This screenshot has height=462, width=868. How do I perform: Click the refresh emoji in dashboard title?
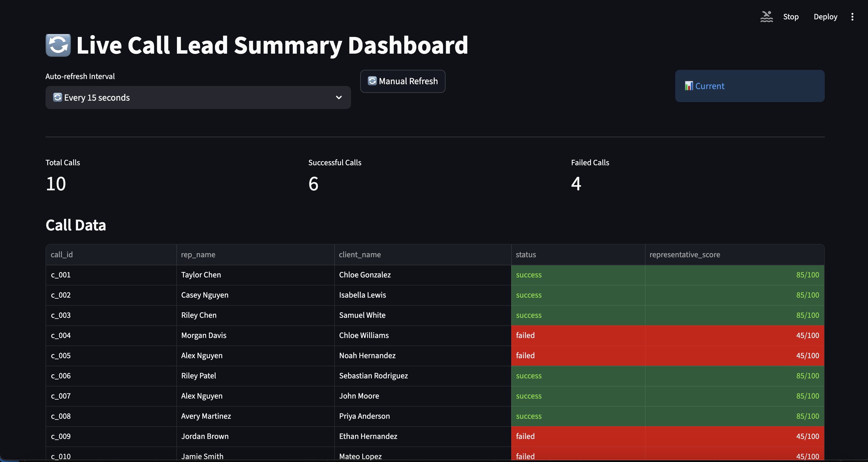[x=58, y=45]
